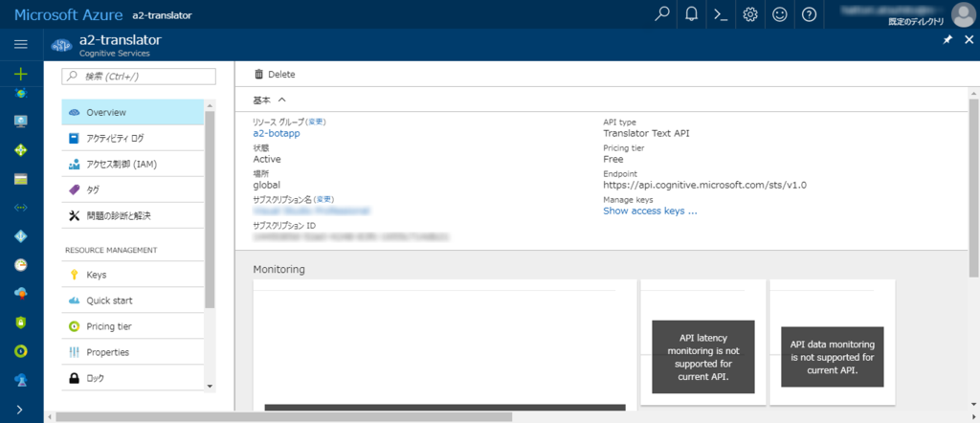
Task: Open the storage card sidebar icon
Action: (21, 179)
